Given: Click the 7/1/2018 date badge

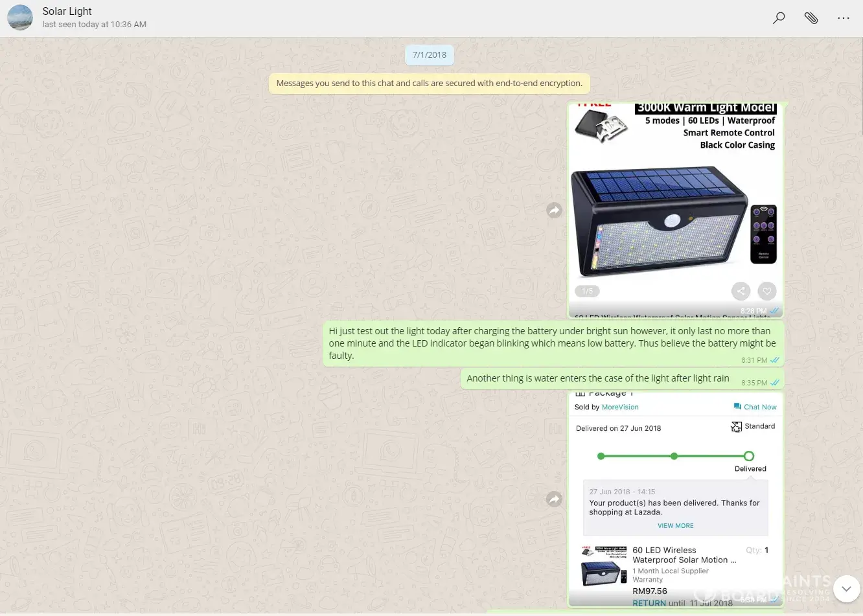Looking at the screenshot, I should pyautogui.click(x=430, y=55).
